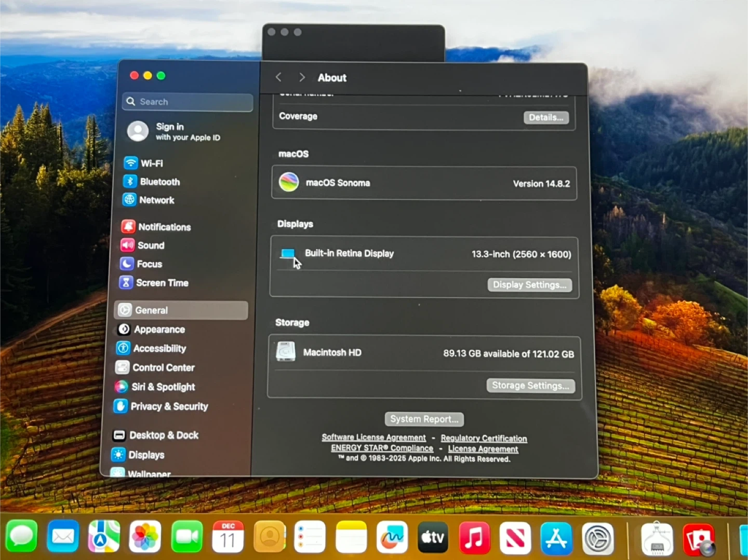748x560 pixels.
Task: Open the Photos app in Dock
Action: 145,537
